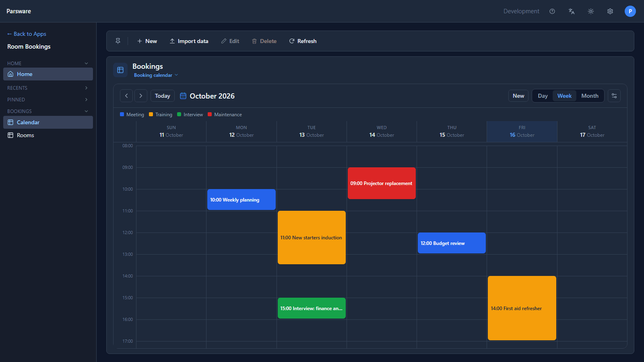Click the Edit toolbar button
The width and height of the screenshot is (644, 362).
(x=230, y=41)
